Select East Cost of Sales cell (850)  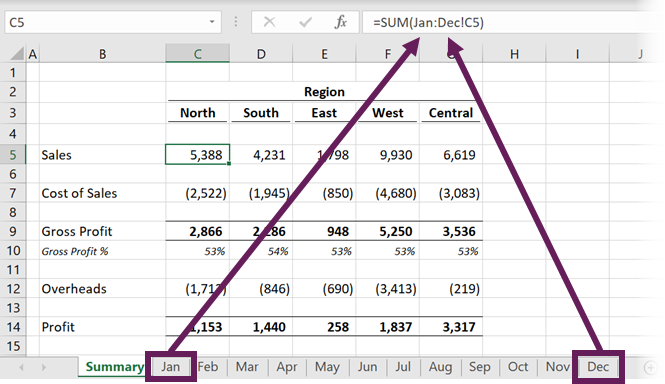(x=324, y=193)
